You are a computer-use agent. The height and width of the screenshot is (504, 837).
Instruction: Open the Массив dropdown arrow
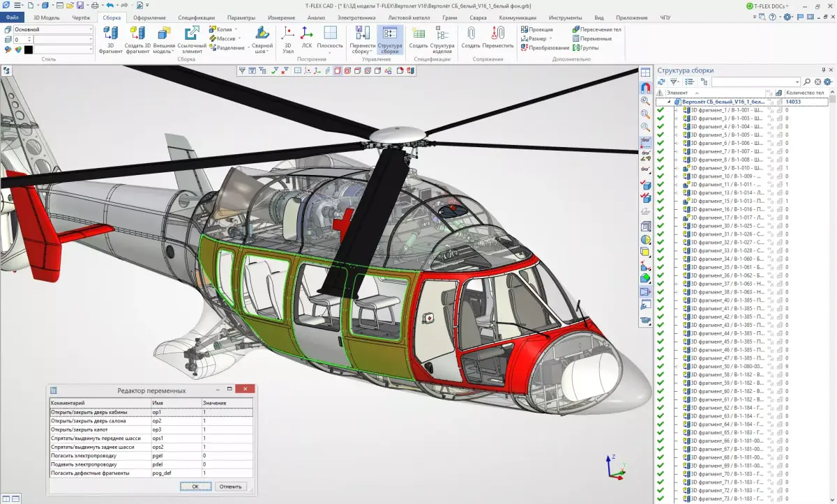pos(239,38)
